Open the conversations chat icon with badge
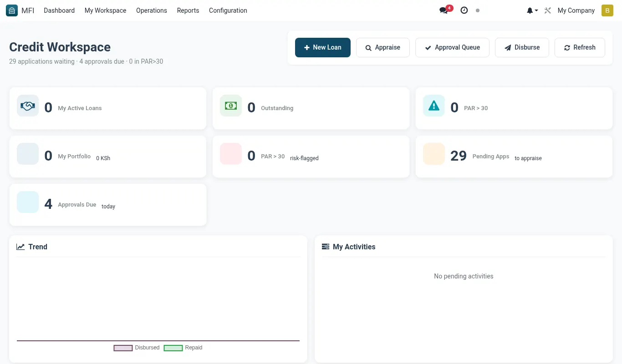 tap(446, 10)
